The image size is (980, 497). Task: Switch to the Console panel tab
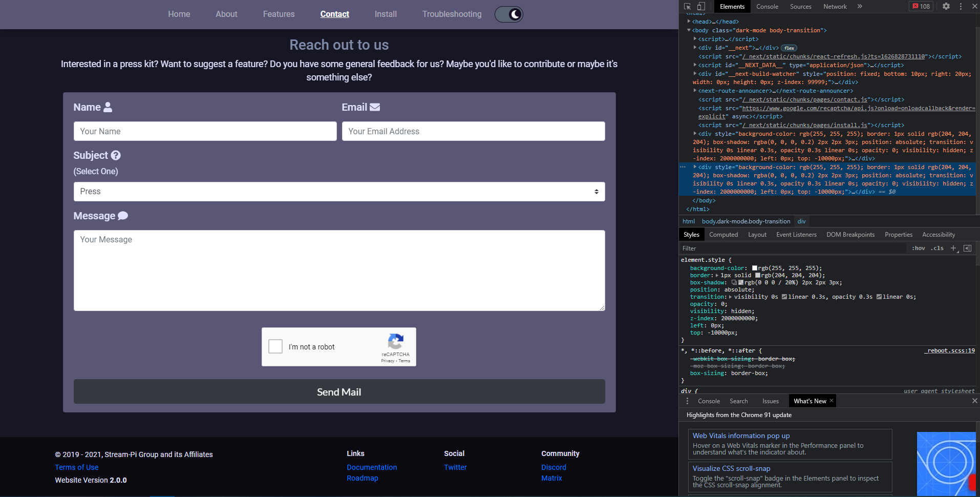767,7
